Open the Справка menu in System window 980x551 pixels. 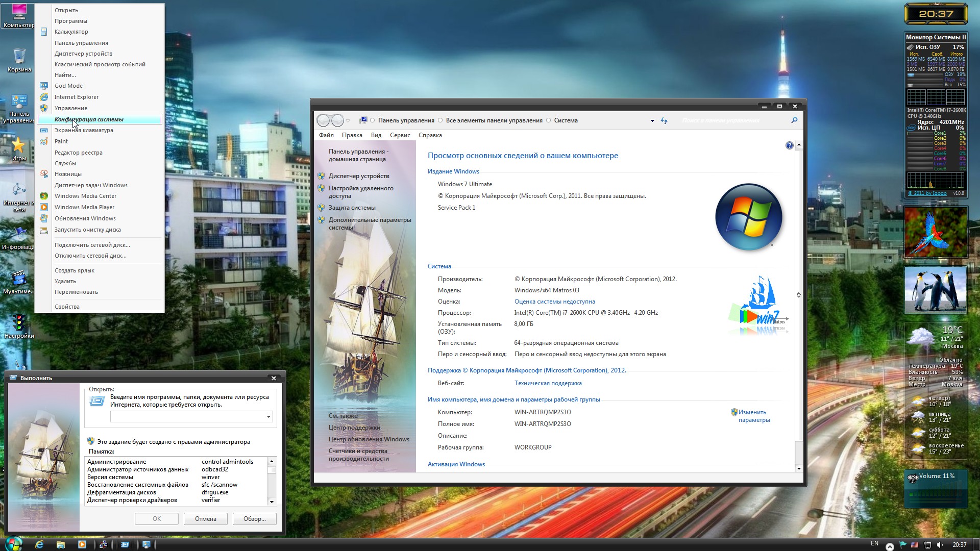click(430, 135)
